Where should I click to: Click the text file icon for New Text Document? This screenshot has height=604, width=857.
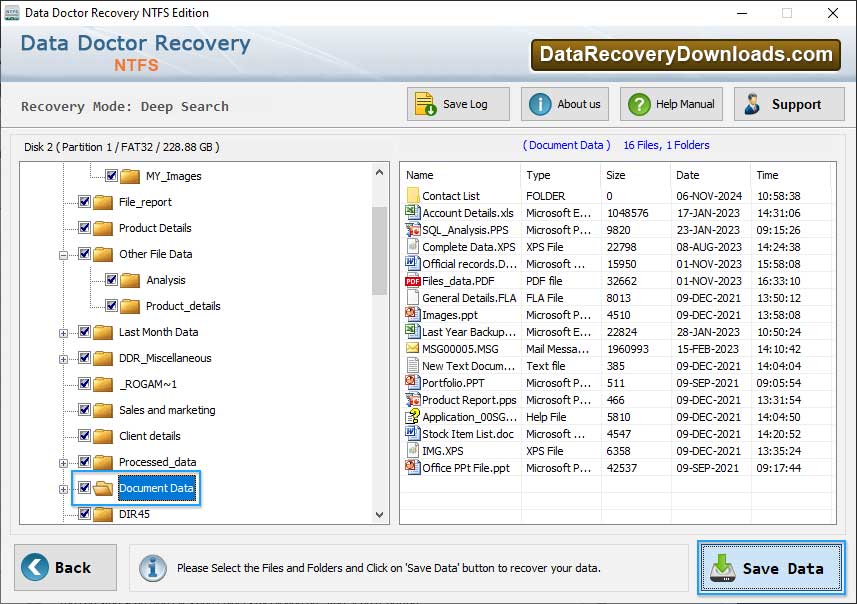[x=412, y=365]
